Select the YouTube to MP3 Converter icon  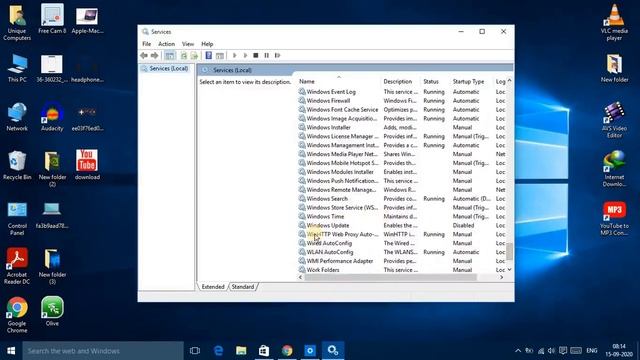(614, 218)
